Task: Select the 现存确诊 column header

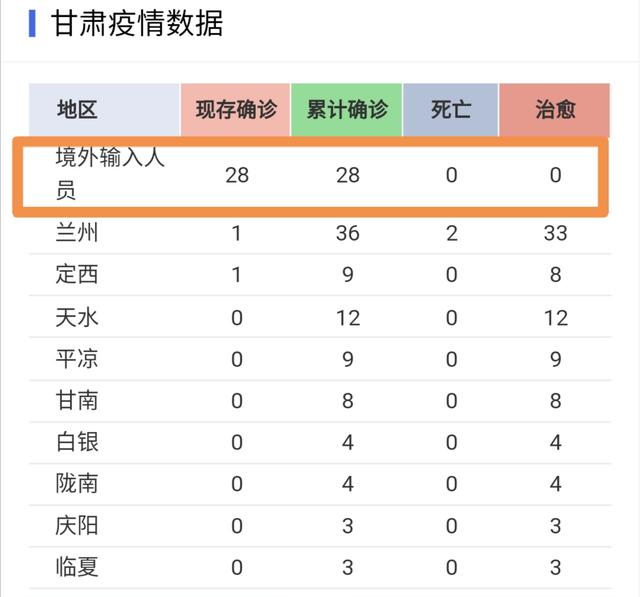Action: point(236,110)
